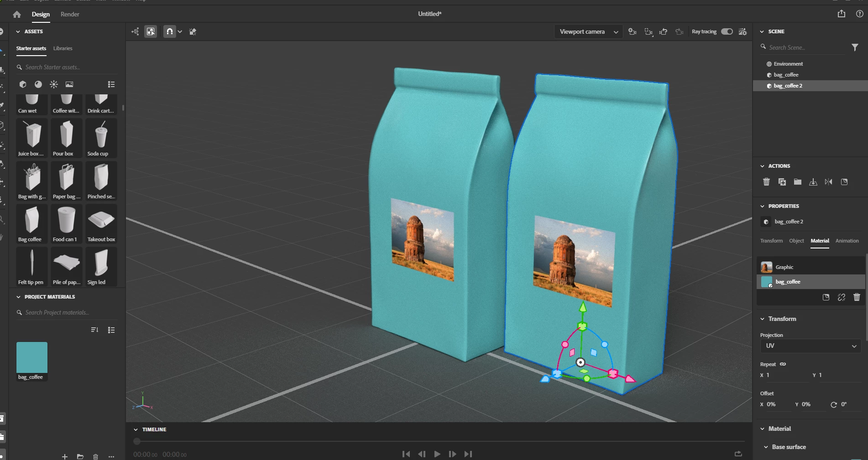Filter starter assets by models
The width and height of the screenshot is (868, 460).
pyautogui.click(x=23, y=84)
